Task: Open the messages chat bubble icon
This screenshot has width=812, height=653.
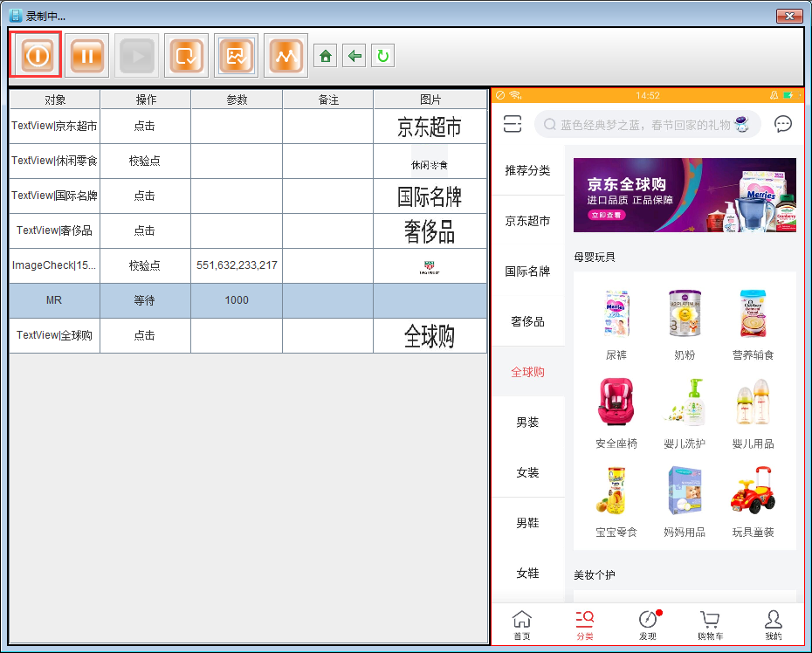Action: coord(782,124)
